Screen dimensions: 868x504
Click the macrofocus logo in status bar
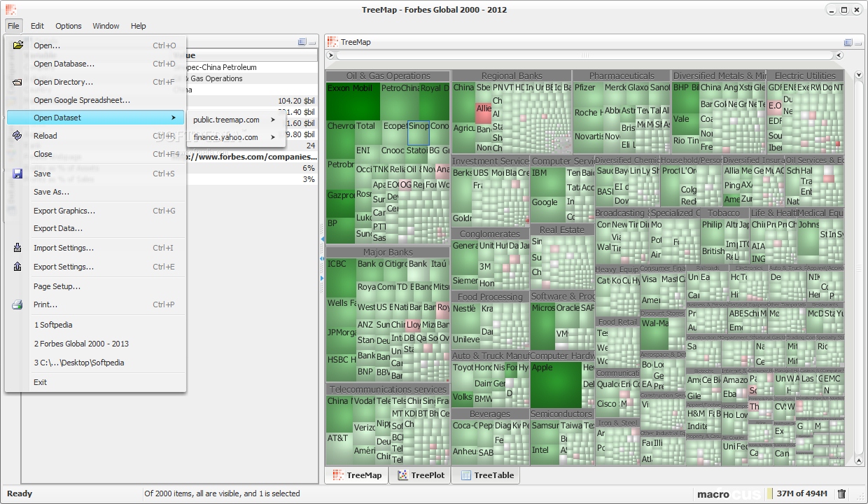tap(728, 494)
